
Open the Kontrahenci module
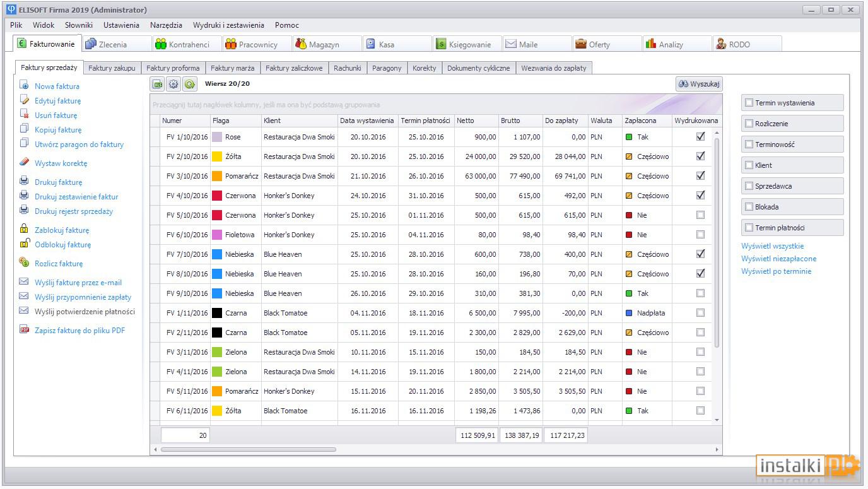click(187, 44)
